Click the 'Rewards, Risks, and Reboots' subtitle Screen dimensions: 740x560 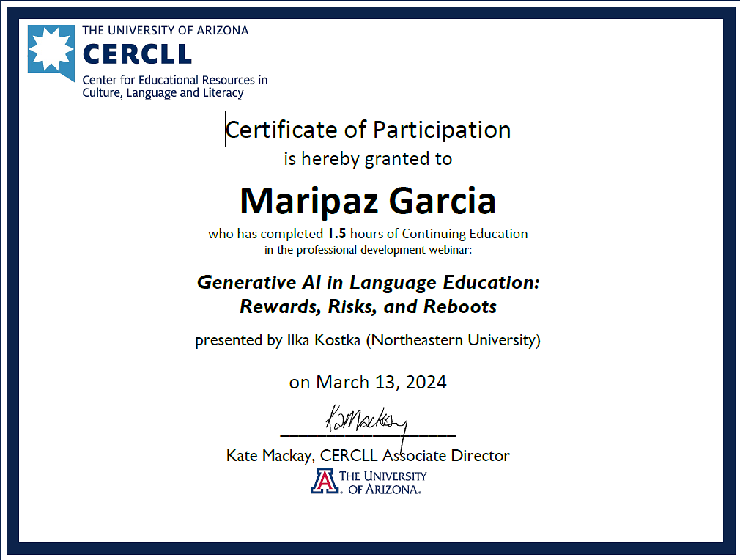point(368,306)
